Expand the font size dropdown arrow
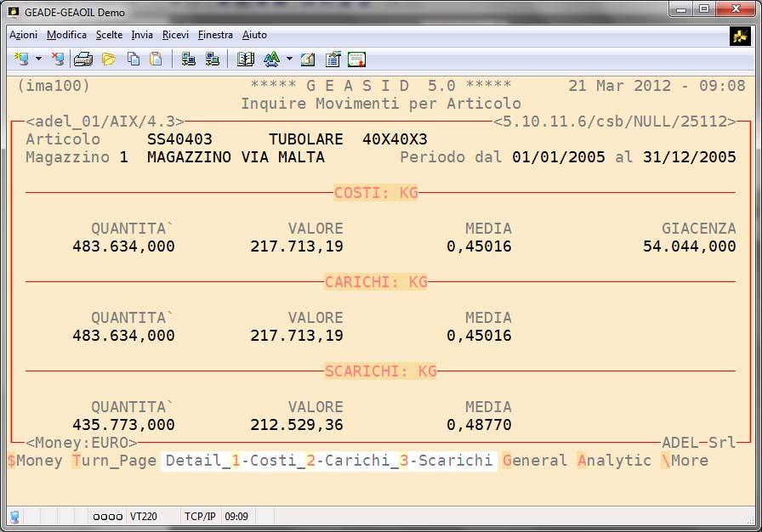The width and height of the screenshot is (762, 532). [x=289, y=59]
